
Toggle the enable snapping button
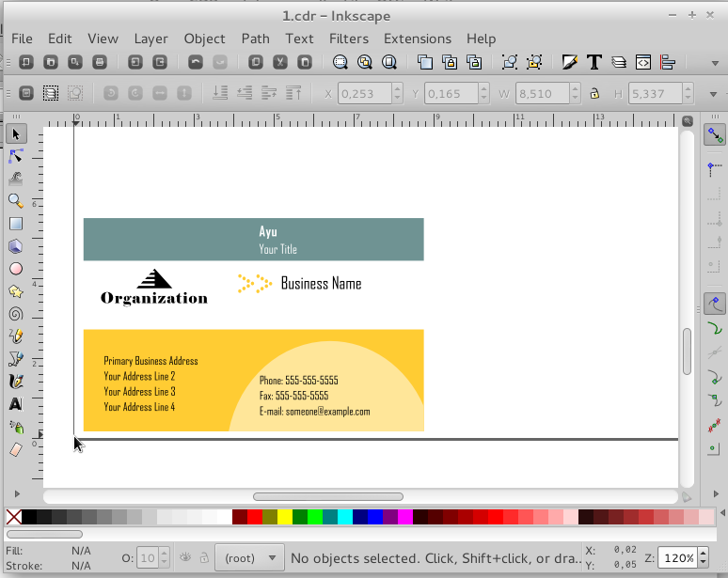715,135
